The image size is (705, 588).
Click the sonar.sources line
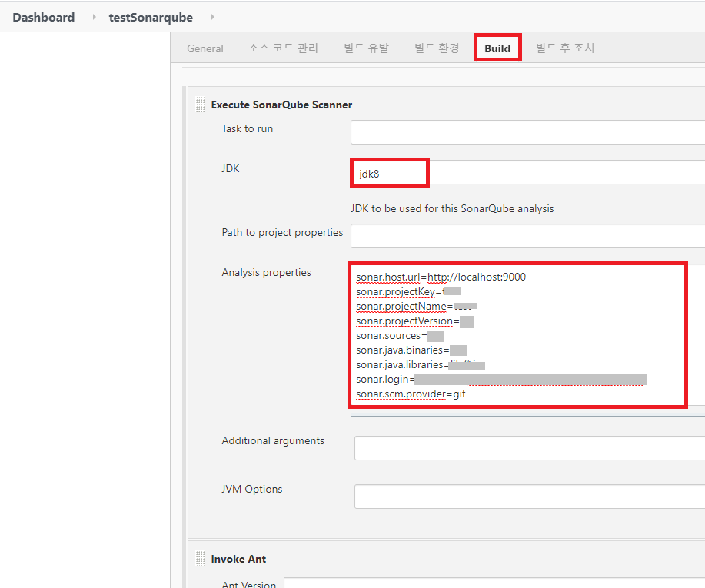[399, 336]
